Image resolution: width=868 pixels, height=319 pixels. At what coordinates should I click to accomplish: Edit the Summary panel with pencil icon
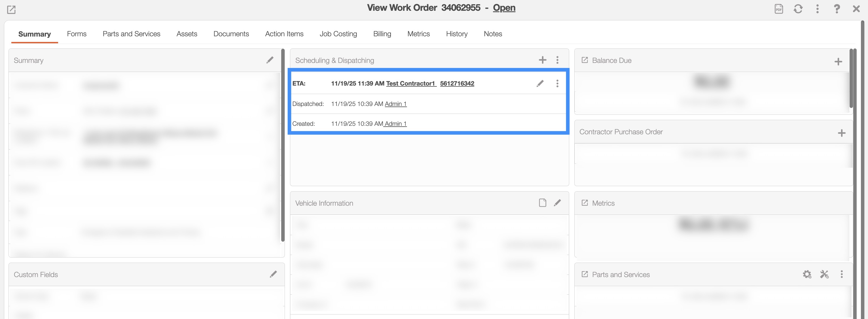click(270, 60)
